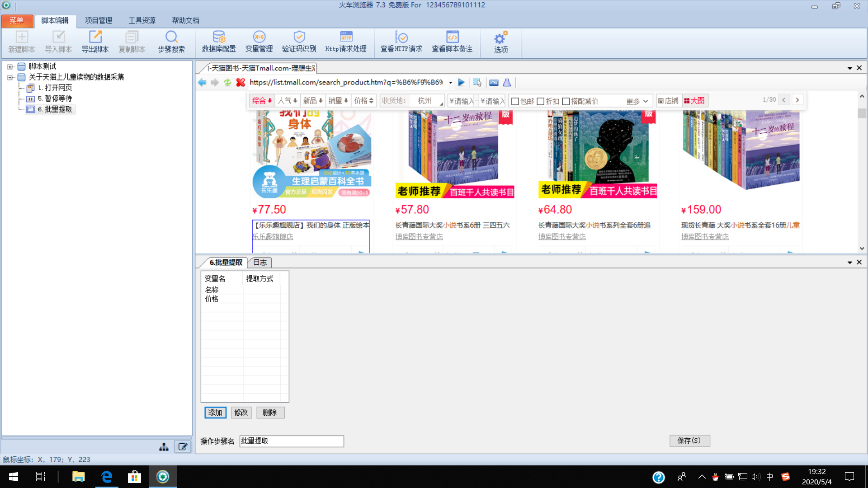Click the 添加 add button
The image size is (868, 488).
(x=215, y=413)
